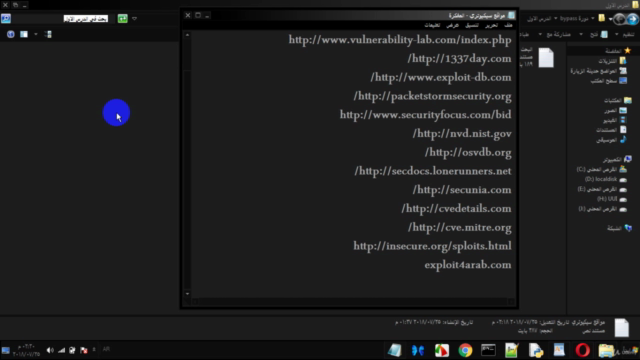Select drive (E:) in Explorer sidebar
The height and width of the screenshot is (360, 640).
point(602,189)
